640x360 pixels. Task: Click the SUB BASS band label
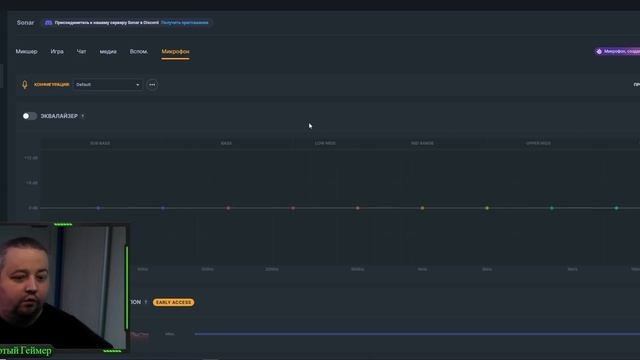click(x=100, y=143)
